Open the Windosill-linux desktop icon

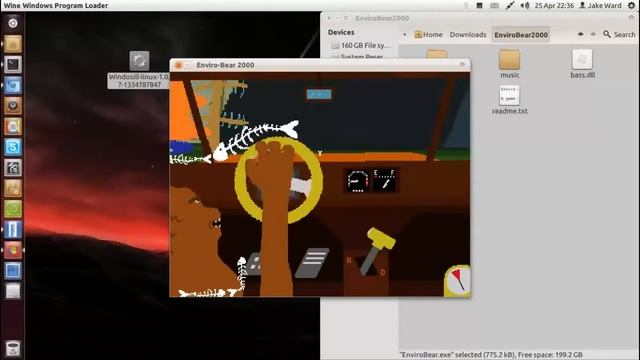coord(139,69)
